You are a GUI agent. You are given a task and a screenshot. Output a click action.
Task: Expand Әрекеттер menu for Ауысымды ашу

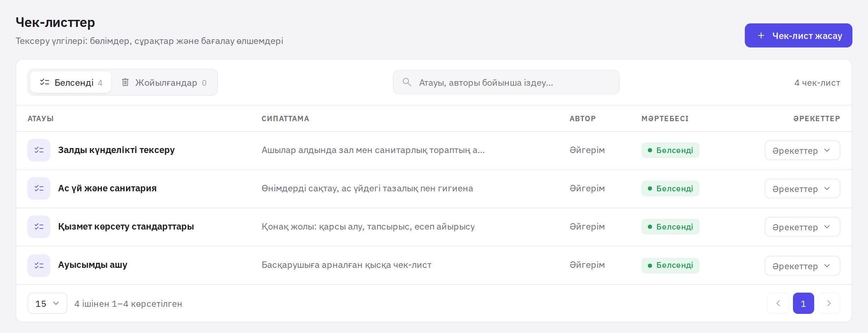coord(802,266)
